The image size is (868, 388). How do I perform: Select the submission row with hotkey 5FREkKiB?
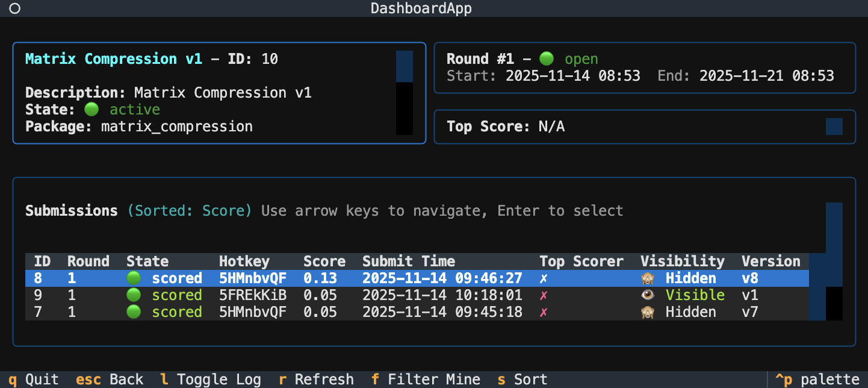pos(253,295)
